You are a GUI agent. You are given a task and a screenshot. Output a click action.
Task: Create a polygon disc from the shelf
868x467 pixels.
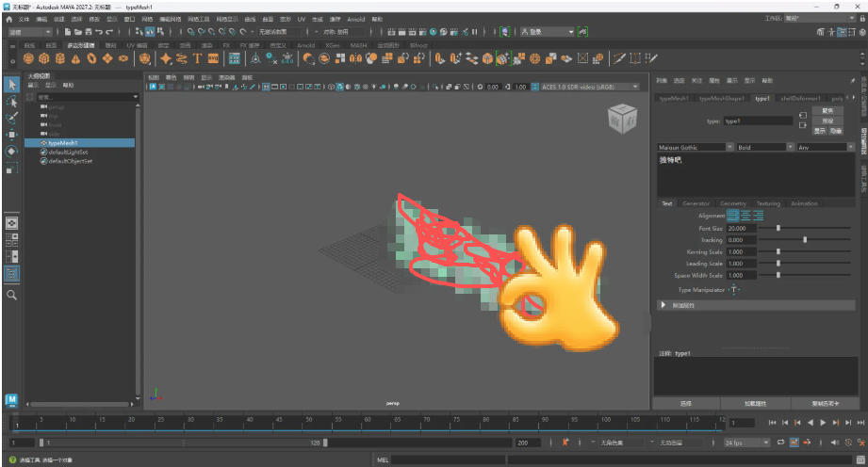123,58
